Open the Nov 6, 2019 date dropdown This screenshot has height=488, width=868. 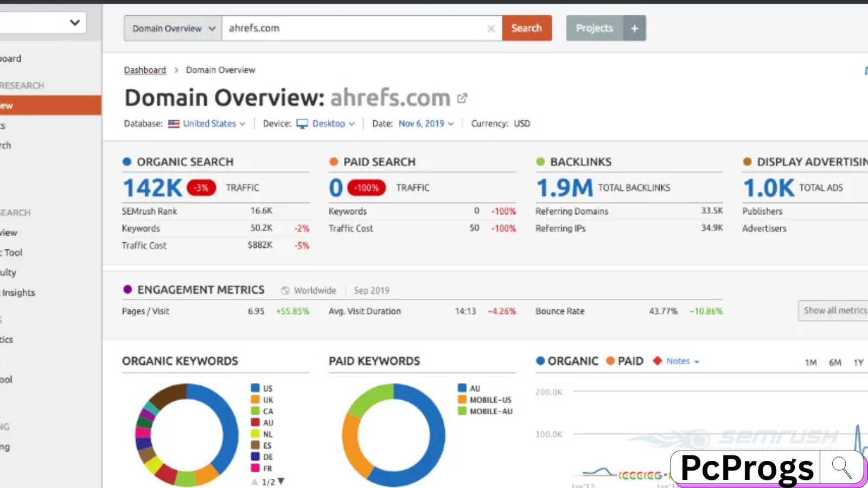point(426,124)
